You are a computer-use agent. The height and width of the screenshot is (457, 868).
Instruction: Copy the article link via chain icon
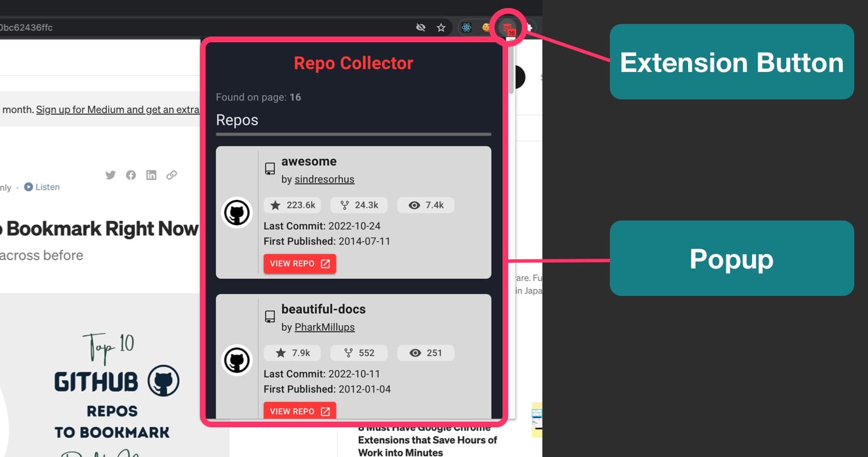tap(172, 175)
